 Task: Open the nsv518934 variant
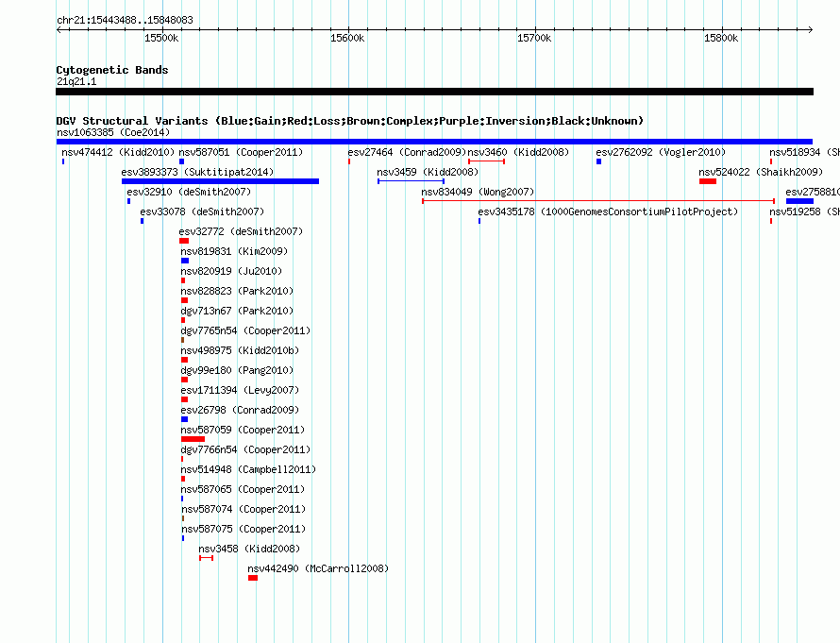(x=804, y=152)
